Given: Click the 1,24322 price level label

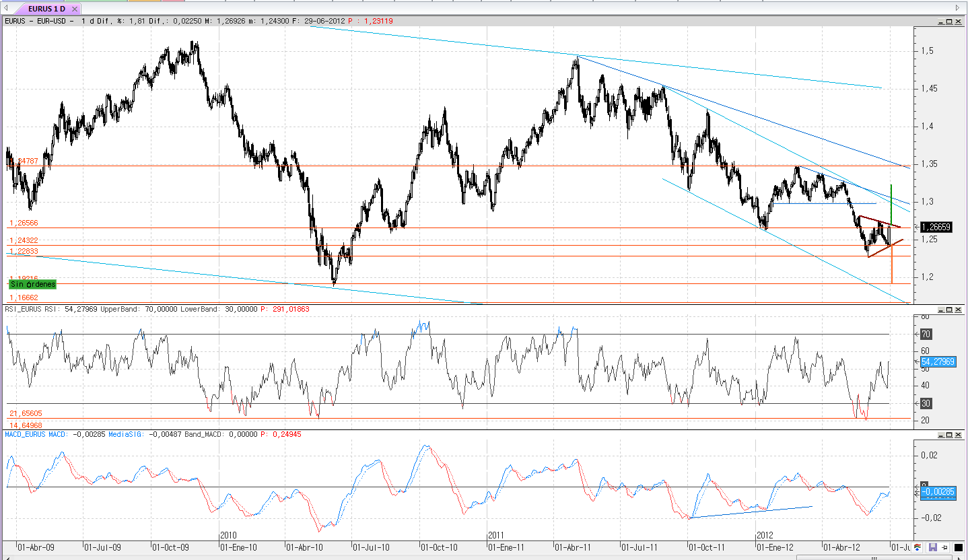Looking at the screenshot, I should coord(23,240).
